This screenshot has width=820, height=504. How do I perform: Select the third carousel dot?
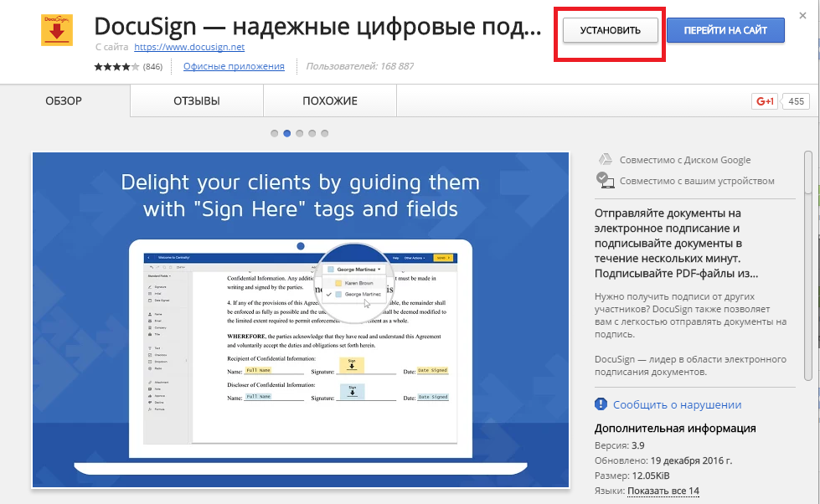point(300,133)
